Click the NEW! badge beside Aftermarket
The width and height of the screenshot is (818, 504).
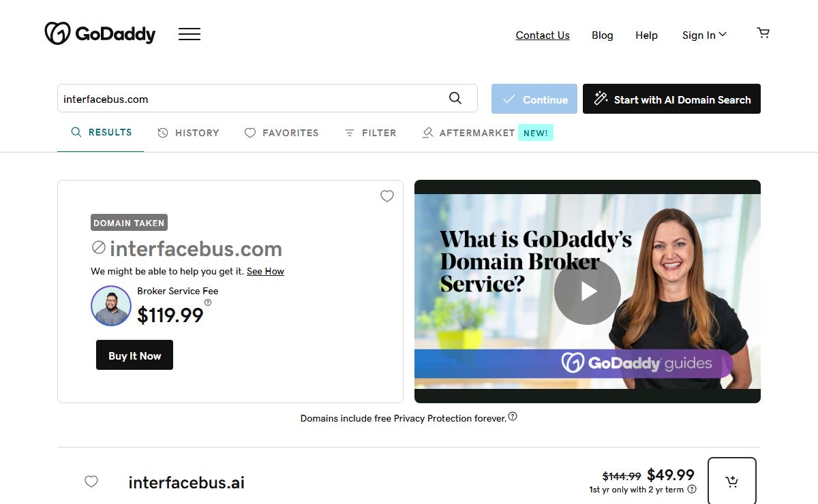(x=536, y=133)
